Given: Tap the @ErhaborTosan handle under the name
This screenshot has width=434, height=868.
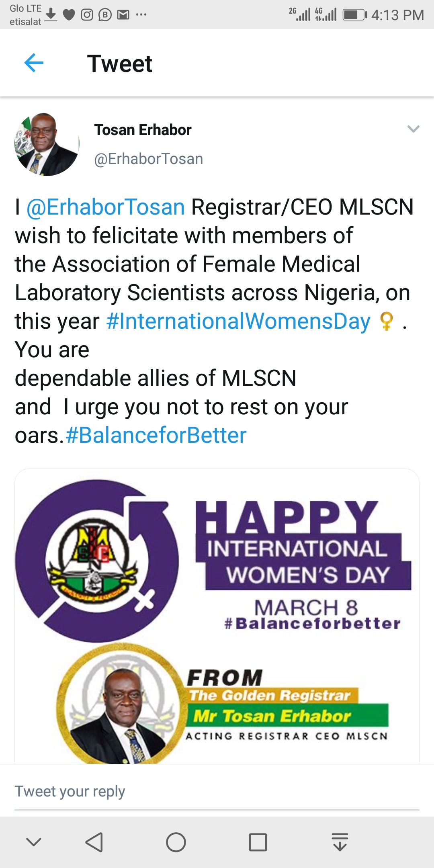Looking at the screenshot, I should [148, 159].
